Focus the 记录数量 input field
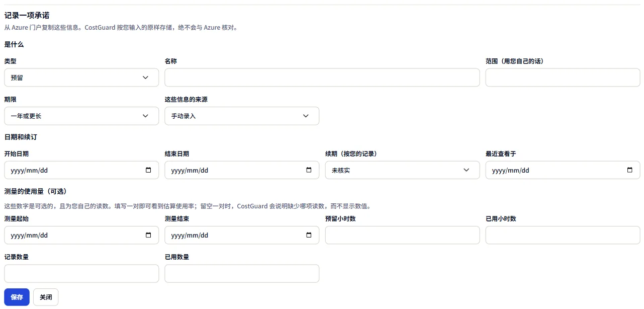This screenshot has height=309, width=644. point(81,273)
